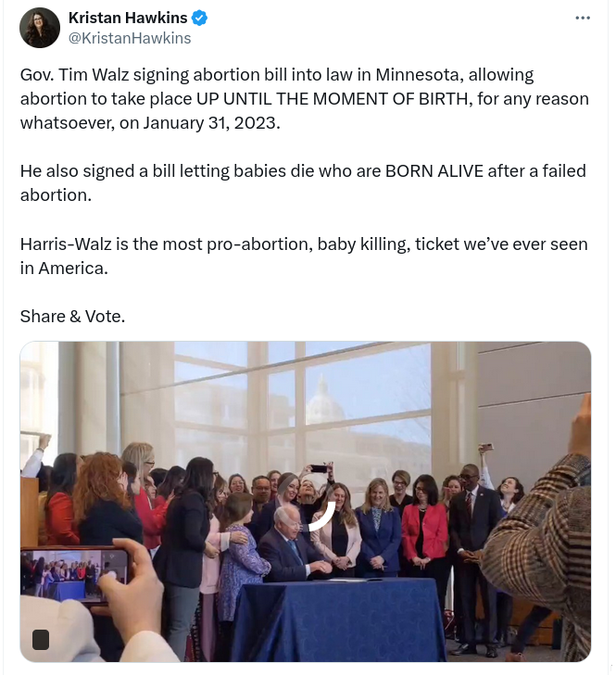Open the Kristan Hawkins display name link

point(128,19)
